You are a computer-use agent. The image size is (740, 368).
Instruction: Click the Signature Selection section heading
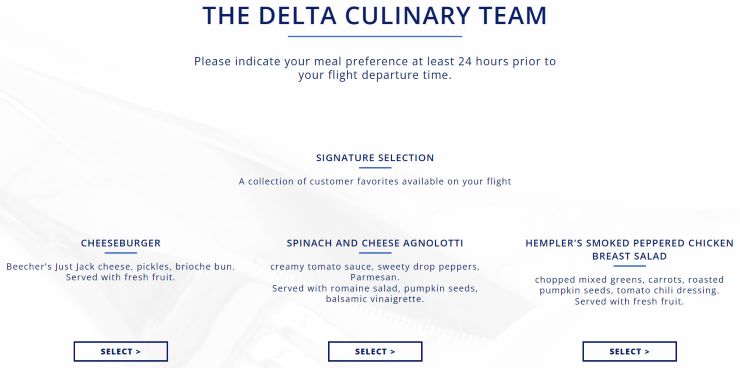pyautogui.click(x=375, y=158)
